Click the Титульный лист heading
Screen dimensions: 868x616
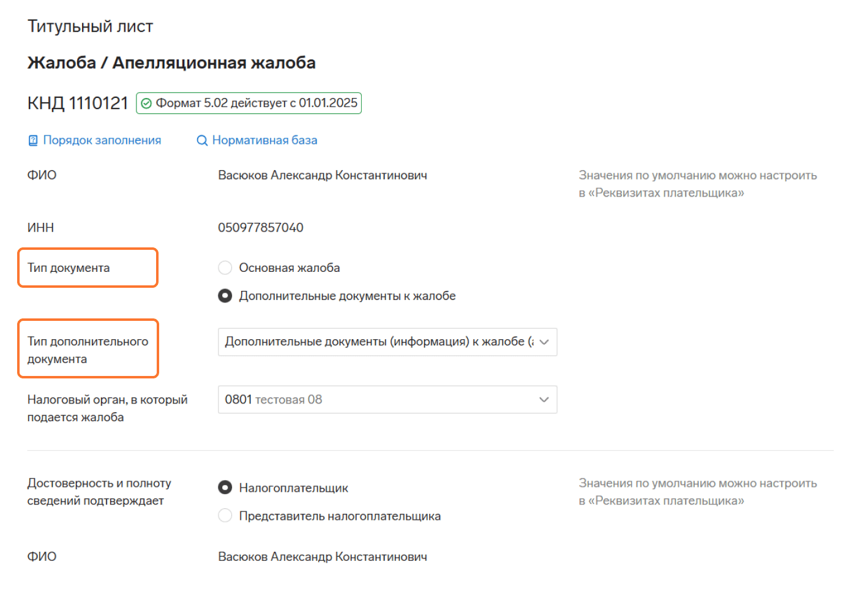[x=90, y=26]
